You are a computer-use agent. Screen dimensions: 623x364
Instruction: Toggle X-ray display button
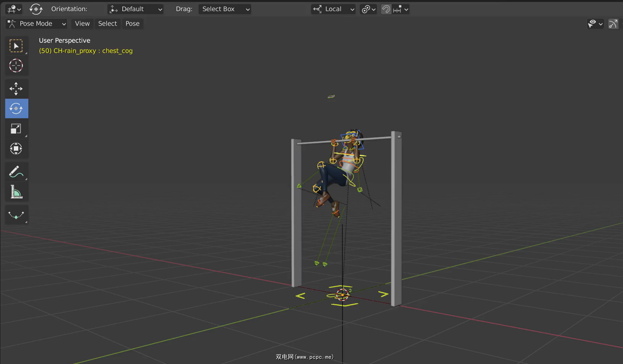613,24
